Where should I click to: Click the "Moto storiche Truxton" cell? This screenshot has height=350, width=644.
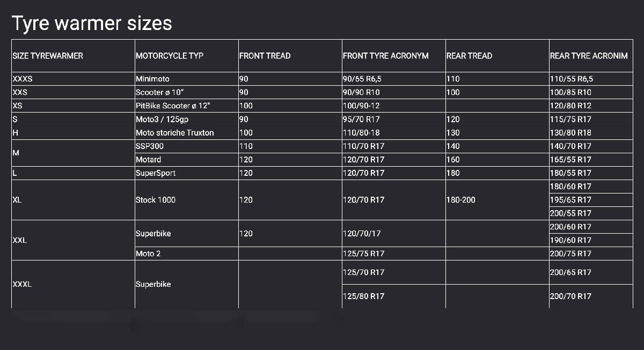175,132
